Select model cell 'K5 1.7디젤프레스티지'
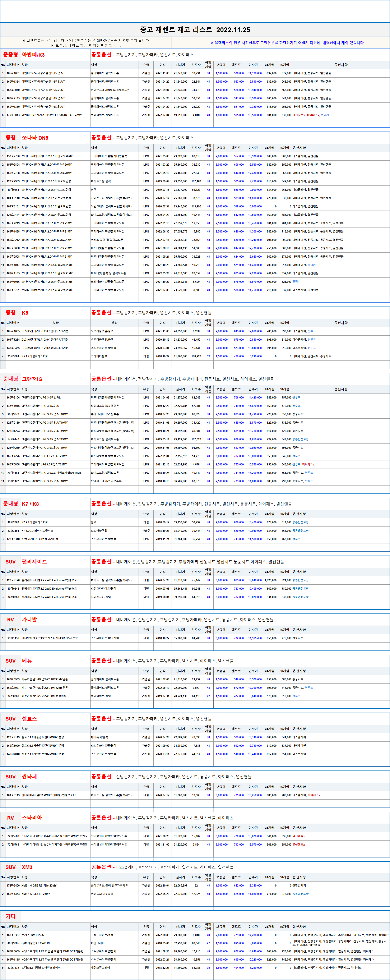 click(35, 356)
